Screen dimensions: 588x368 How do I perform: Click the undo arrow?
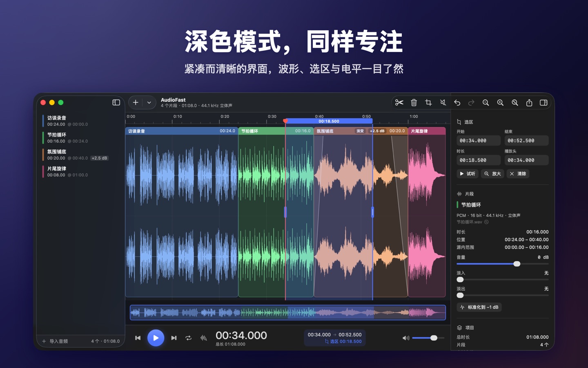[457, 103]
